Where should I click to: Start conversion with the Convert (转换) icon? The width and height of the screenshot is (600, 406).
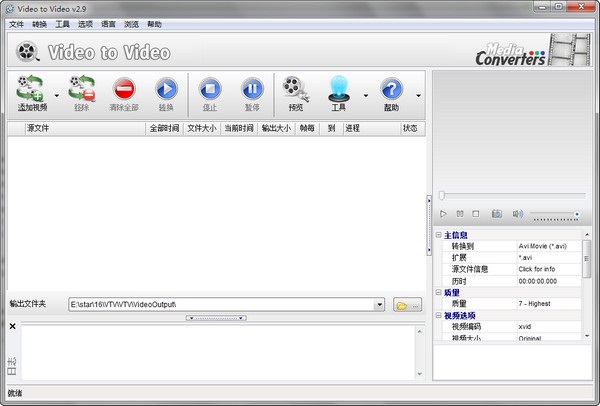pyautogui.click(x=166, y=90)
